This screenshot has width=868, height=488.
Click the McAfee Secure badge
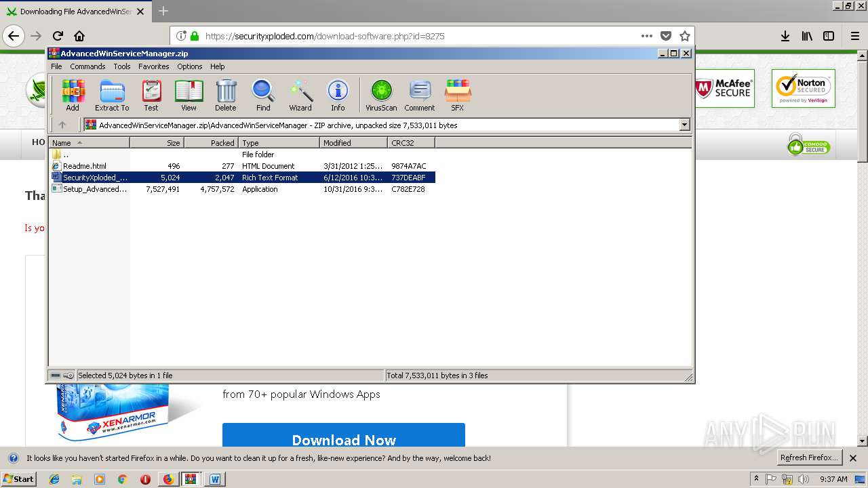click(x=724, y=88)
